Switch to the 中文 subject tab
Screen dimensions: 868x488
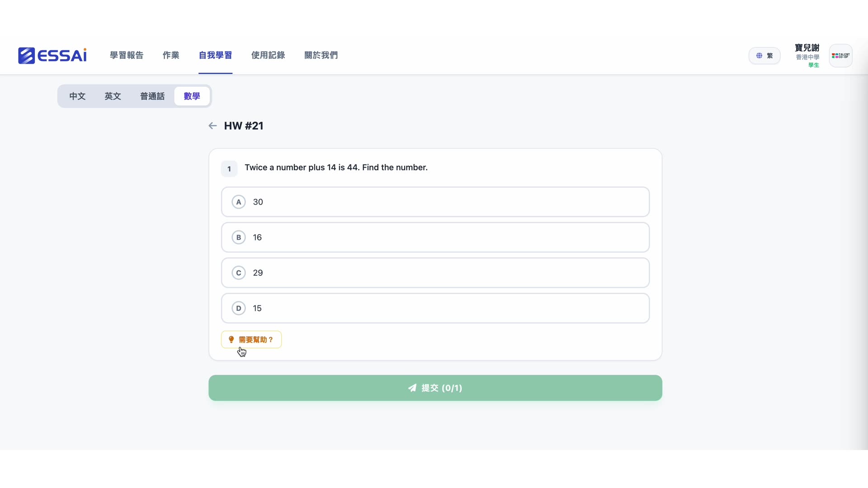pos(77,96)
